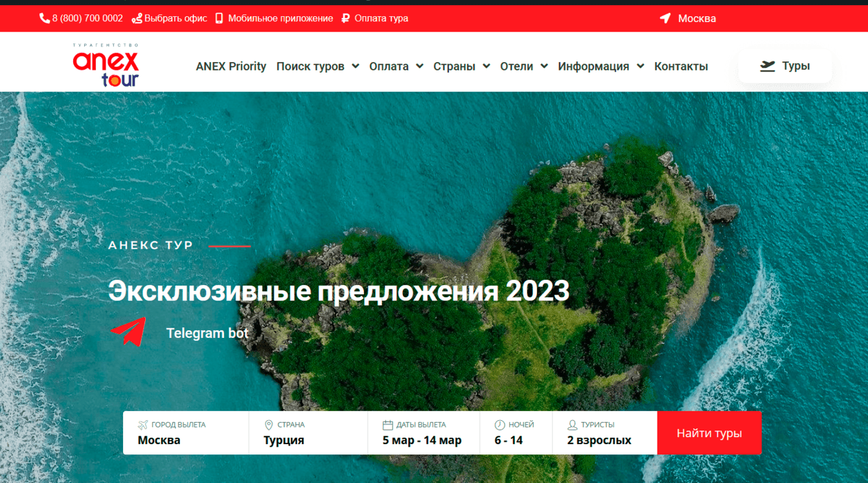Click the mobile phone icon before Мобильное приложение

(219, 18)
